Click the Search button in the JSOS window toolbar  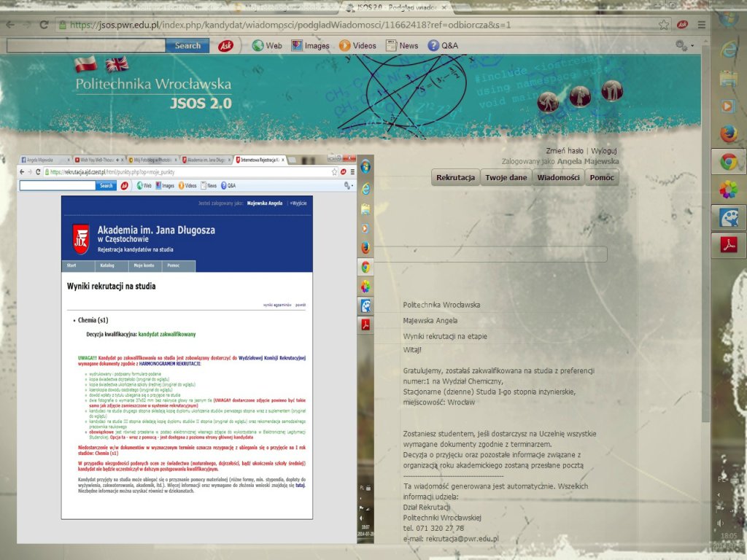click(187, 46)
